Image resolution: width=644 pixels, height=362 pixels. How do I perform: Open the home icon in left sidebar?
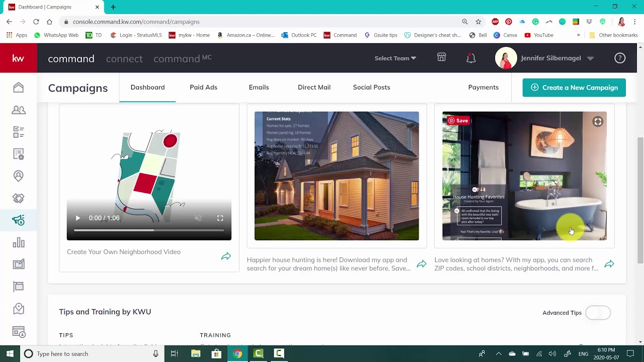(x=19, y=87)
